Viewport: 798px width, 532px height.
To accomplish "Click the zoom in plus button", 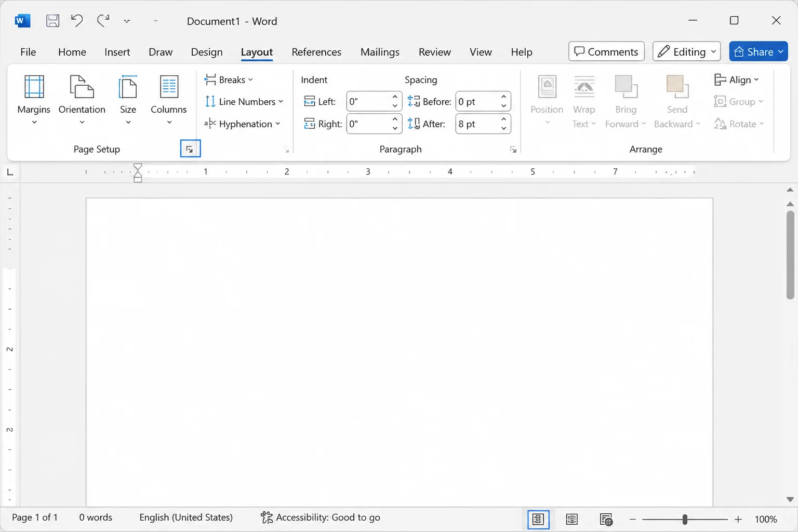I will [x=738, y=519].
